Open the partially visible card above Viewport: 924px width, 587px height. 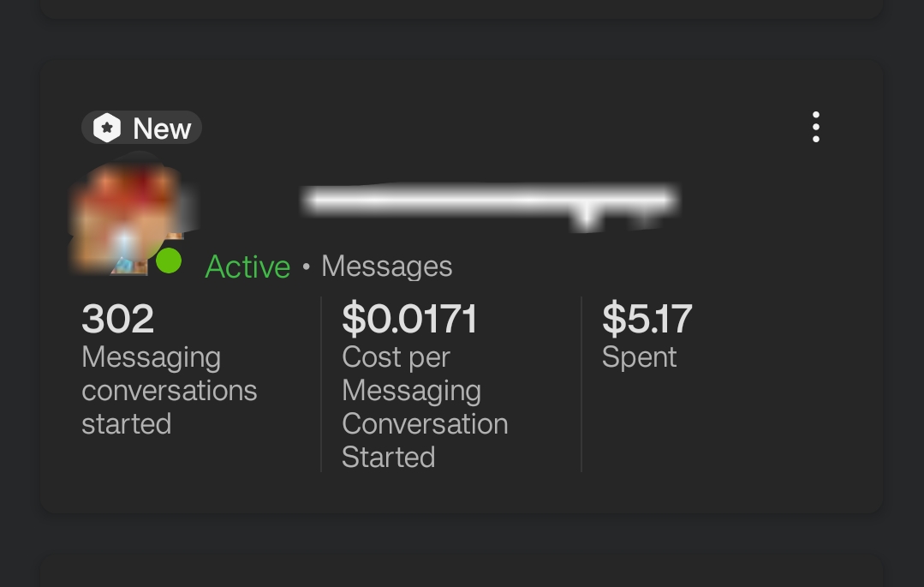(461, 9)
